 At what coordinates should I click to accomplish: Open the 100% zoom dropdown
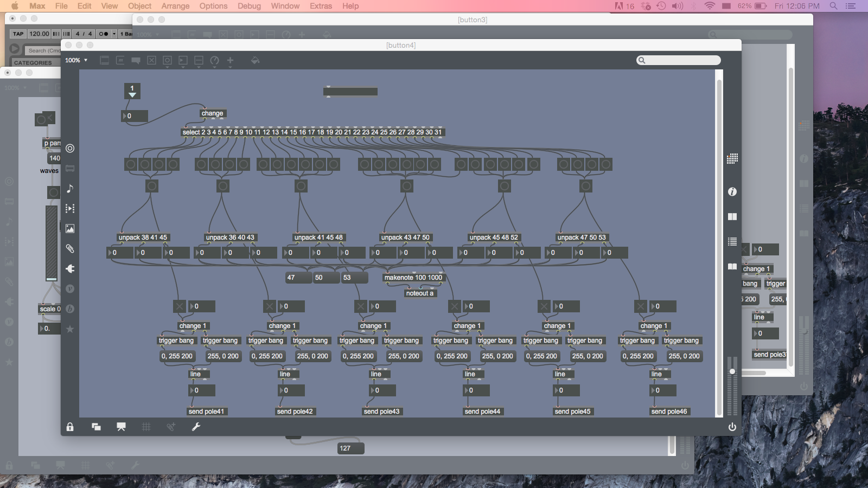(x=76, y=60)
